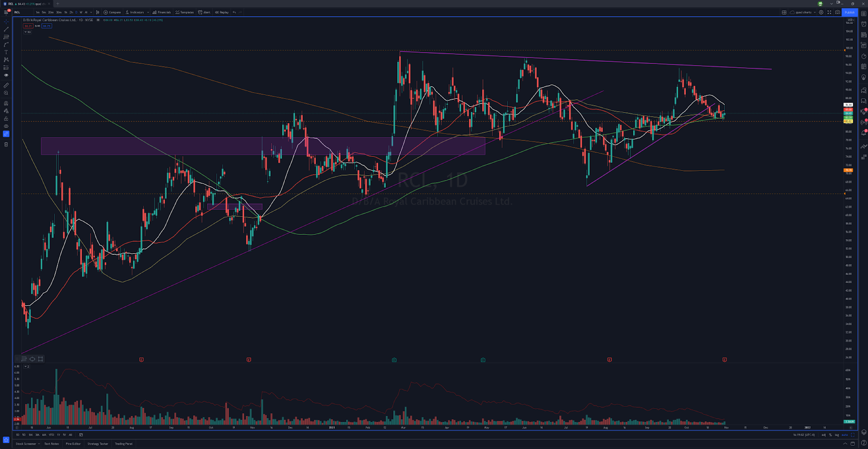The width and height of the screenshot is (868, 449).
Task: Select the 1h timeframe
Action: click(x=66, y=12)
